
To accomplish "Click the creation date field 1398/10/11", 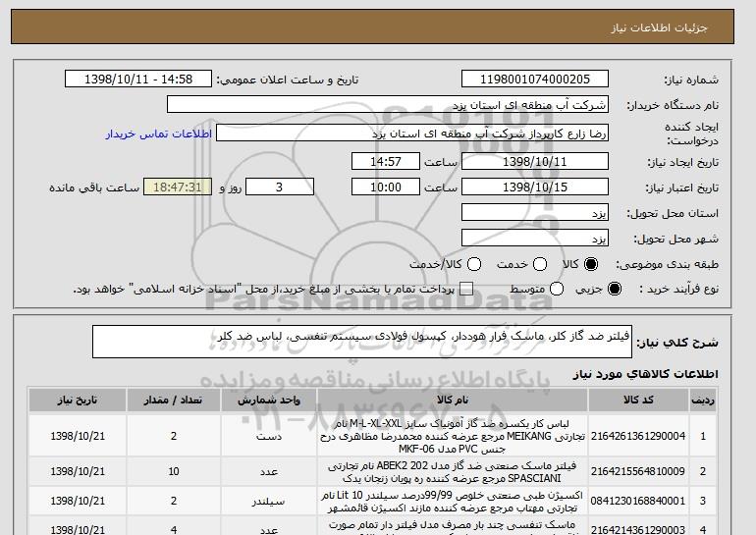I will (x=535, y=161).
